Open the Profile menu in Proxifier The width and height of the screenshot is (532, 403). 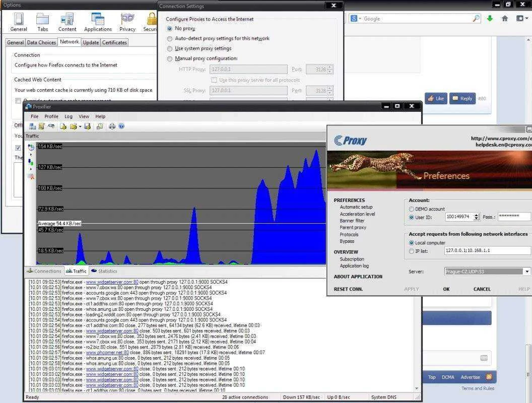[x=51, y=116]
